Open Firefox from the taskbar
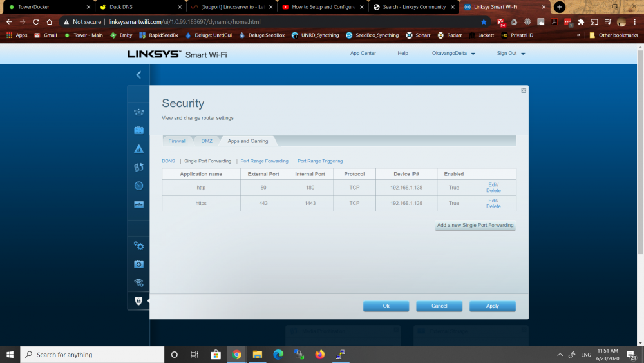 (x=319, y=355)
